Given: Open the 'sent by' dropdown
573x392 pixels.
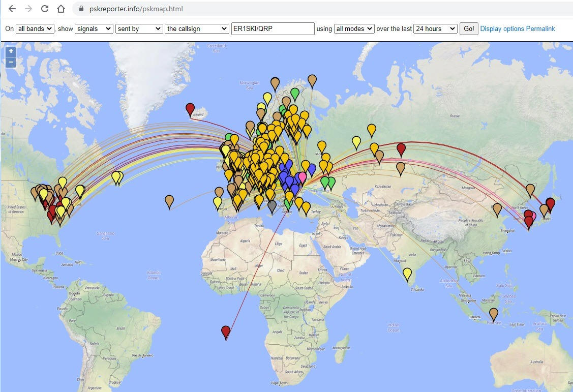Looking at the screenshot, I should click(139, 29).
